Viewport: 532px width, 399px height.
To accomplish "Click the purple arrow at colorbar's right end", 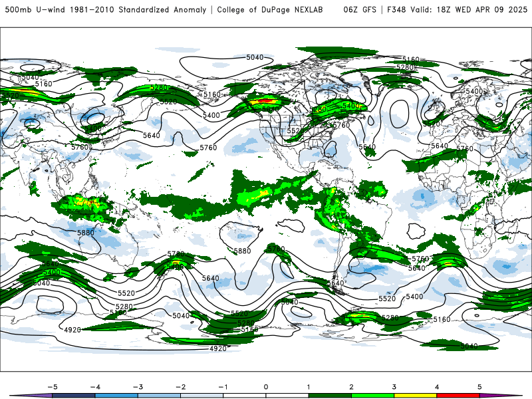I will [501, 396].
